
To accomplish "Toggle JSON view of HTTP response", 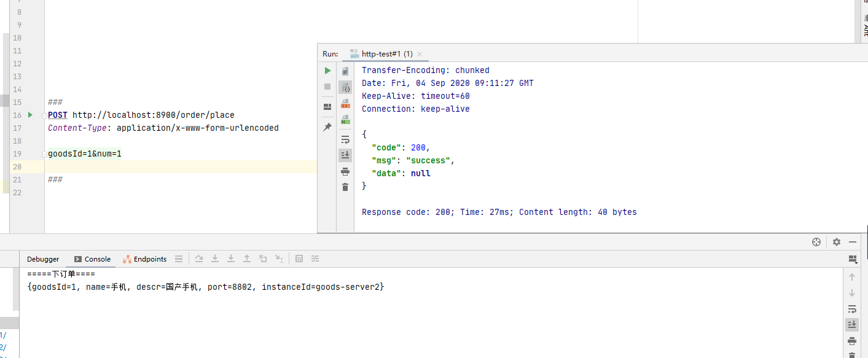I will pos(345,88).
